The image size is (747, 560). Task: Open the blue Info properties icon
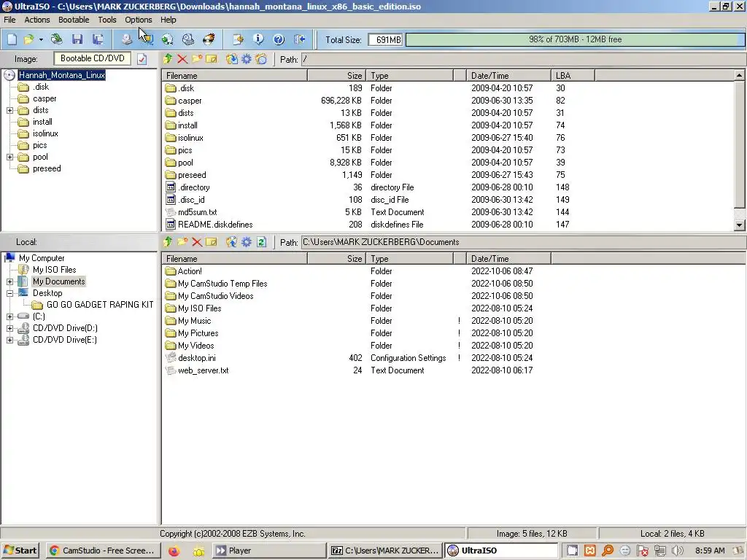[x=258, y=39]
